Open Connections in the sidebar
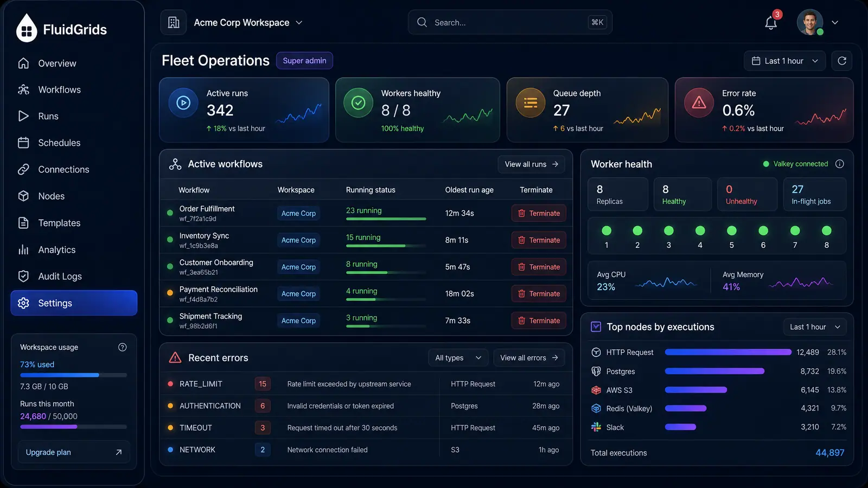Image resolution: width=868 pixels, height=488 pixels. 74,170
